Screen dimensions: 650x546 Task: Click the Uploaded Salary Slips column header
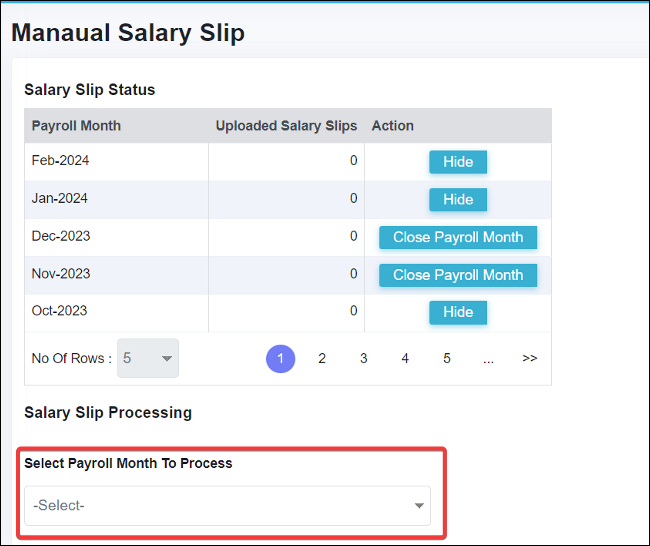286,126
